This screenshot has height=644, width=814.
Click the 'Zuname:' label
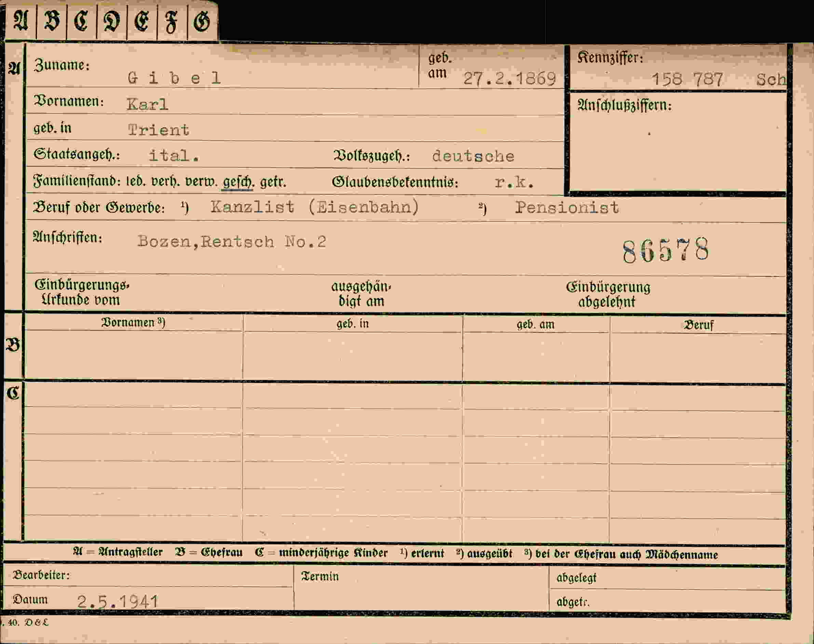click(62, 65)
